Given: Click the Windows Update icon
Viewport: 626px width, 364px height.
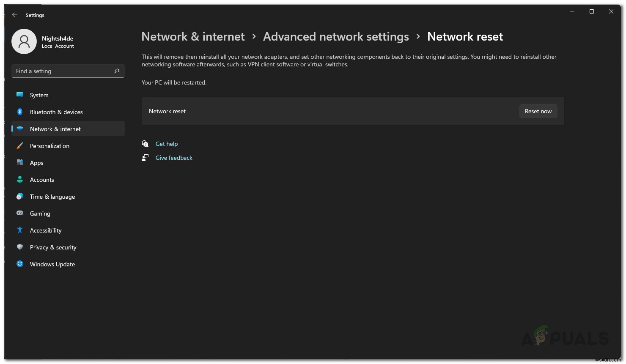Looking at the screenshot, I should (x=20, y=264).
